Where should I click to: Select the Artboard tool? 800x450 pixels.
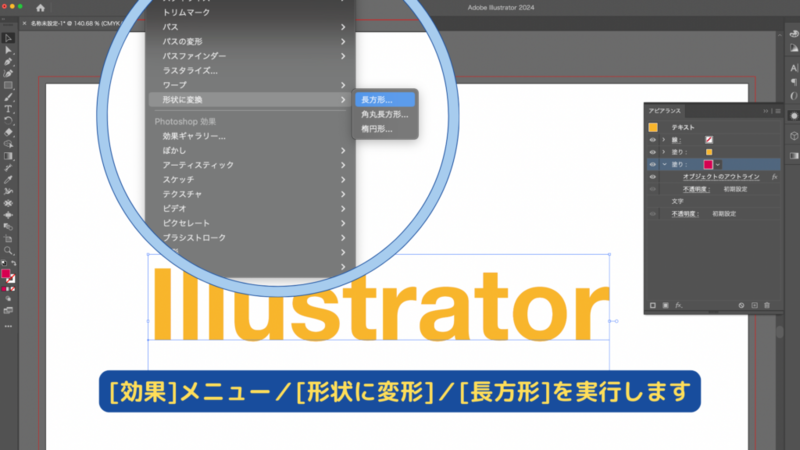8,239
